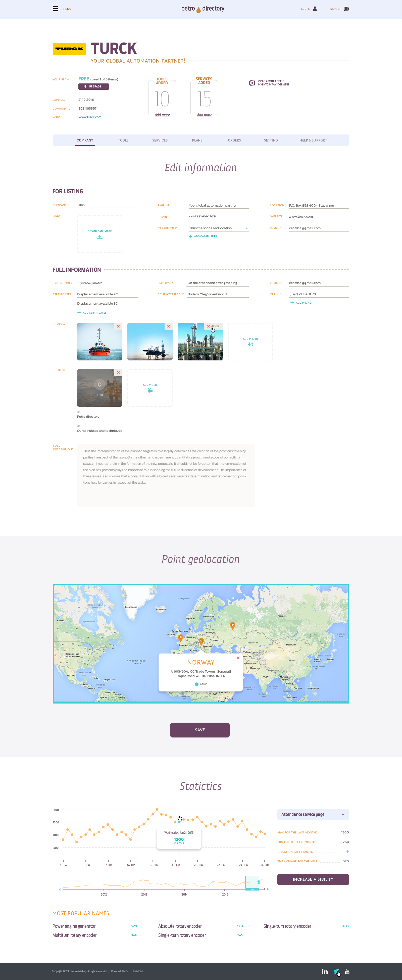Switch to the Company tab
The image size is (402, 980).
(x=85, y=141)
